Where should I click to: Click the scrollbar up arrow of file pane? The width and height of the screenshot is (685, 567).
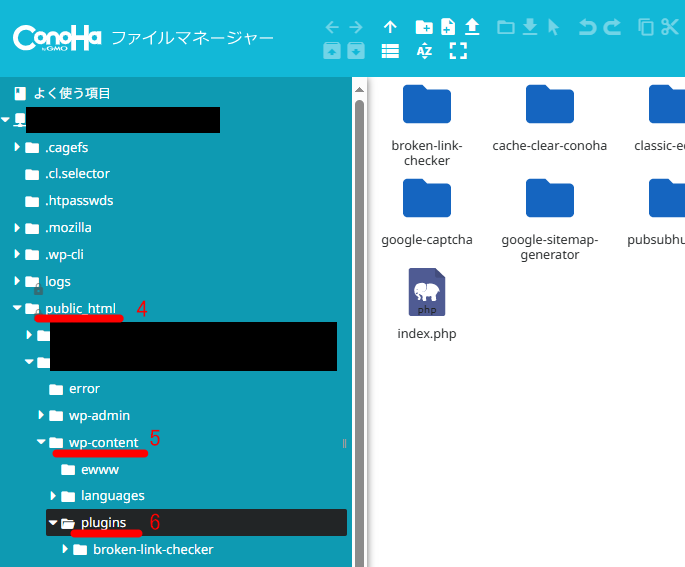pyautogui.click(x=360, y=90)
